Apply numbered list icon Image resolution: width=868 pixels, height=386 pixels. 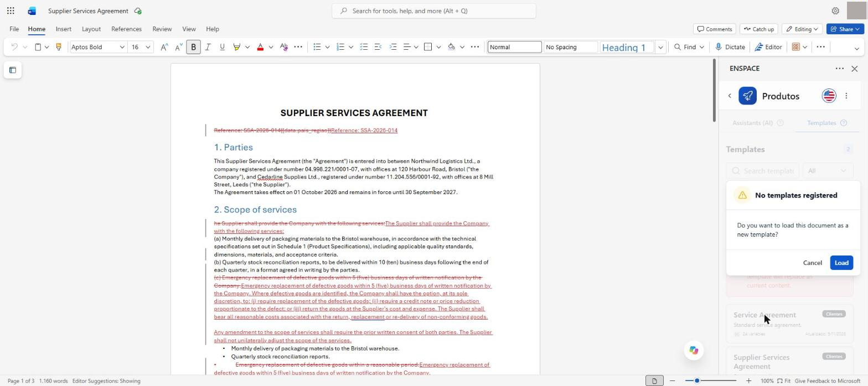[x=340, y=47]
